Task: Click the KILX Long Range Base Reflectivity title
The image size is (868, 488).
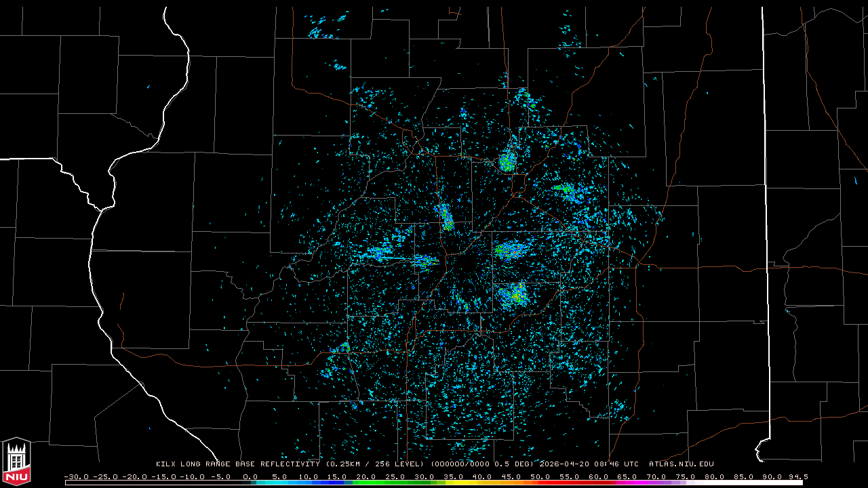Action: pyautogui.click(x=239, y=464)
